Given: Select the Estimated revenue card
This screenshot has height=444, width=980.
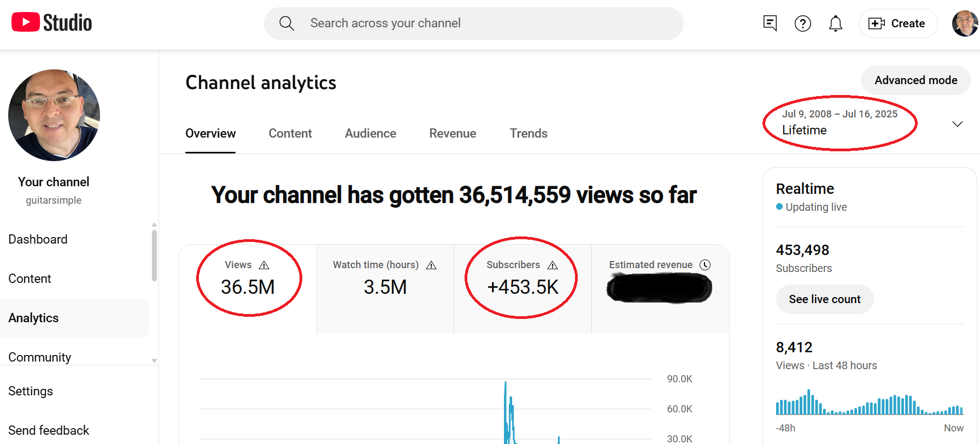Looking at the screenshot, I should (x=660, y=288).
